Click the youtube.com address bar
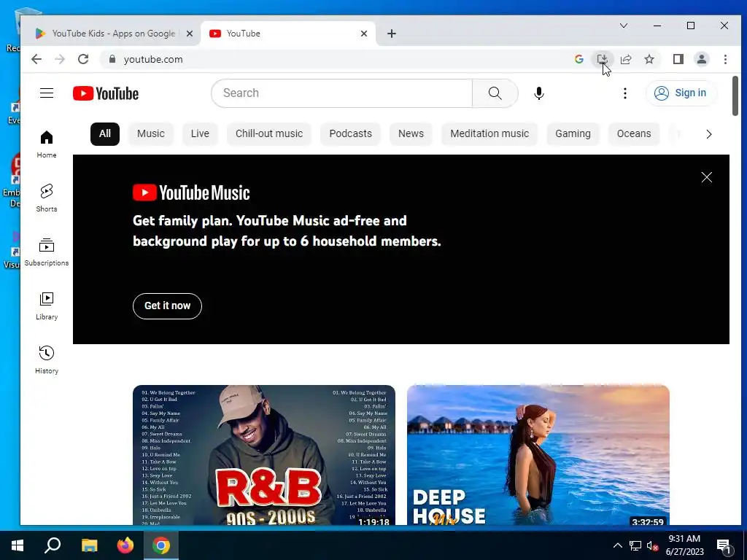The image size is (747, 560). tap(333, 59)
